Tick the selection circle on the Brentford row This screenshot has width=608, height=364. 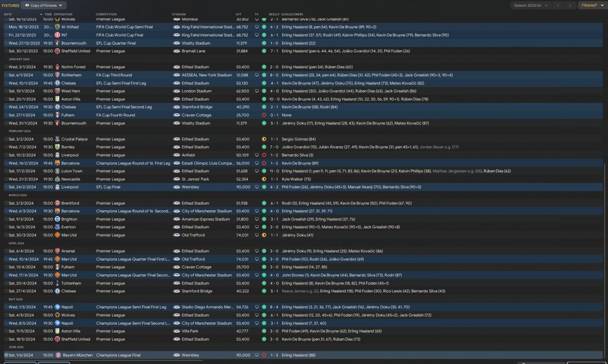6,203
